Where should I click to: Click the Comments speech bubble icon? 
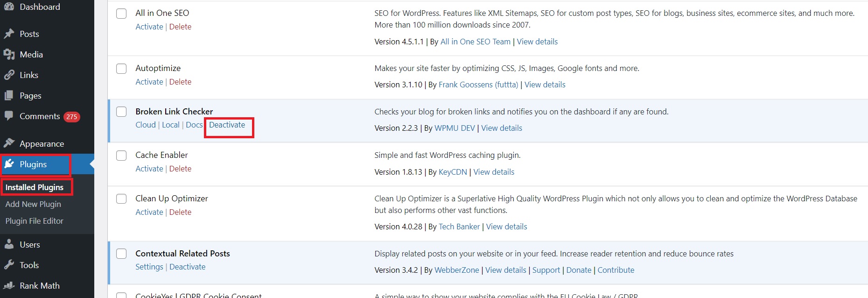9,116
